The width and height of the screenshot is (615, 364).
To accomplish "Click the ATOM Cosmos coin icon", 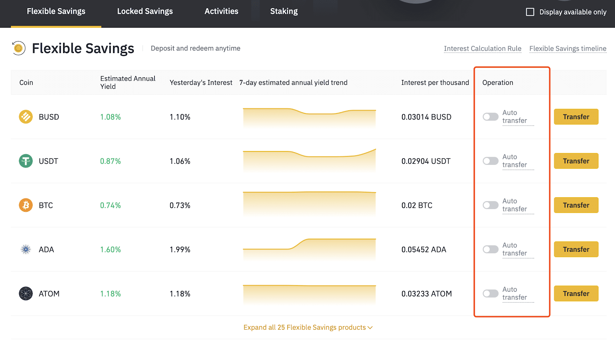I will coord(26,294).
